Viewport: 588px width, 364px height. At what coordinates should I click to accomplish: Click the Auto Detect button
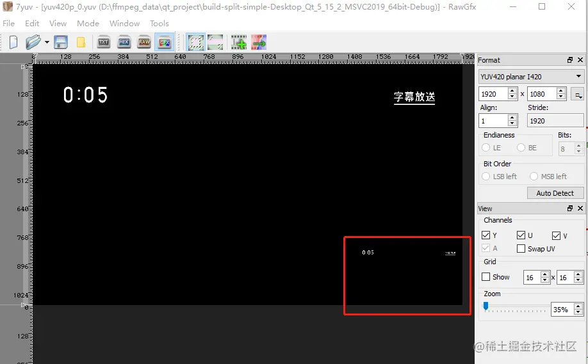(555, 193)
